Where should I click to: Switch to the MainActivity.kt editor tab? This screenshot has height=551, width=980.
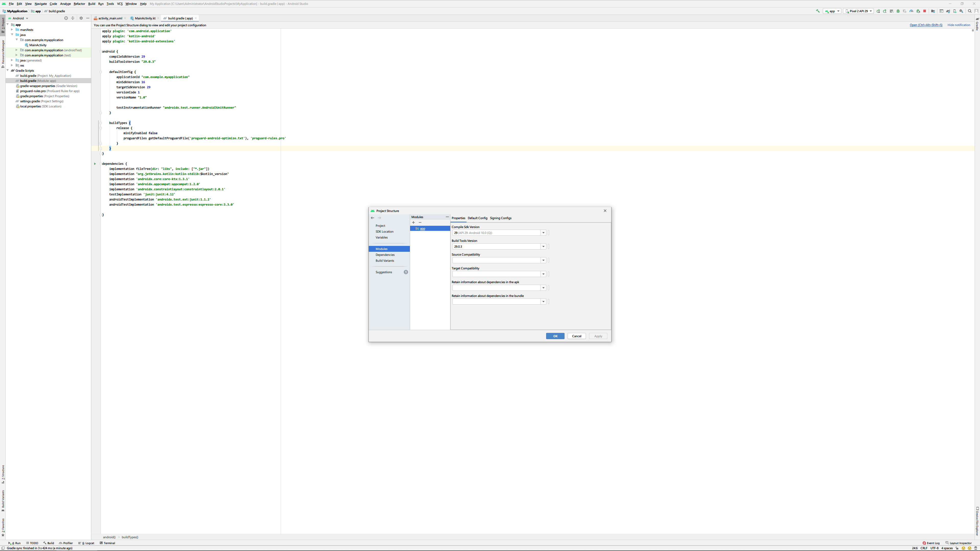coord(145,18)
